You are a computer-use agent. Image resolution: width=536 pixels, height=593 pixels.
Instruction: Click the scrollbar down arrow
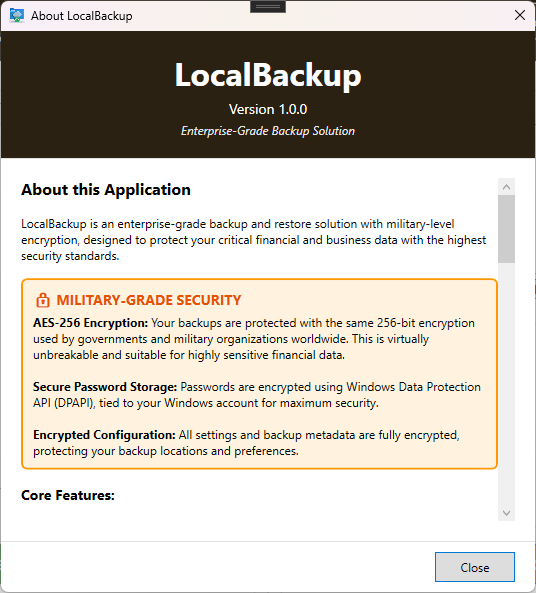[506, 513]
